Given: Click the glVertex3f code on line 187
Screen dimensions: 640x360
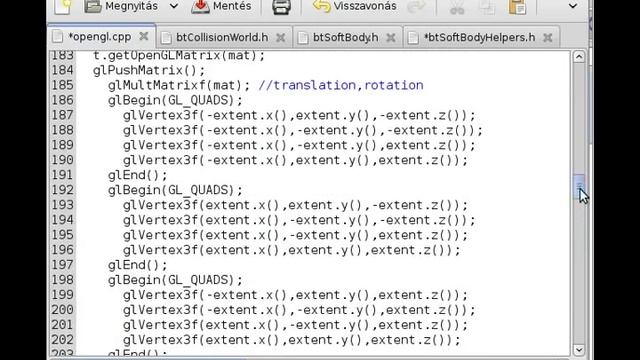Looking at the screenshot, I should [299, 116].
